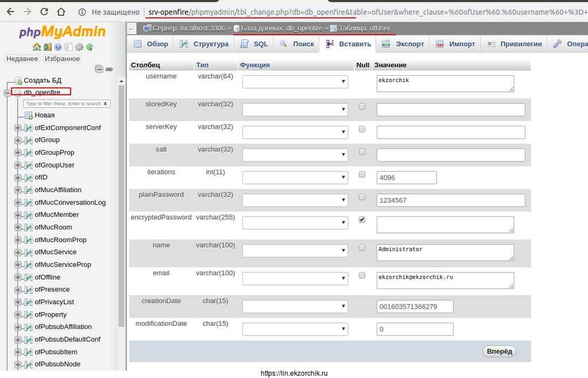The width and height of the screenshot is (588, 378).
Task: Reload navigation panel with green refresh icon
Action: tap(90, 47)
